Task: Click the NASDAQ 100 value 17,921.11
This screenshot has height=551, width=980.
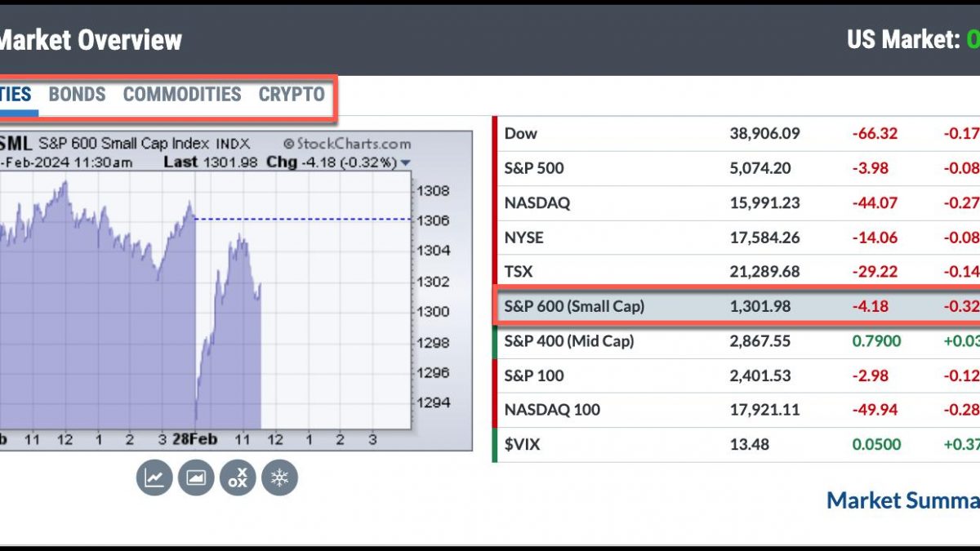Action: pos(764,410)
